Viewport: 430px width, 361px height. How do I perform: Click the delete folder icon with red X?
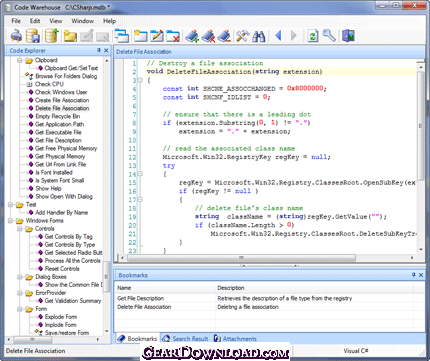[173, 36]
